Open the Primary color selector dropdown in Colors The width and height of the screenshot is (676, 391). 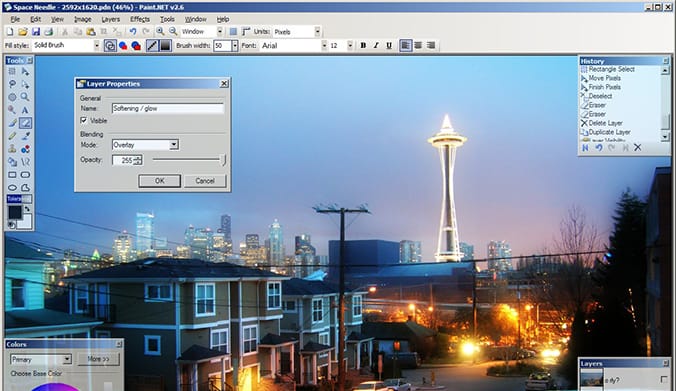point(67,359)
